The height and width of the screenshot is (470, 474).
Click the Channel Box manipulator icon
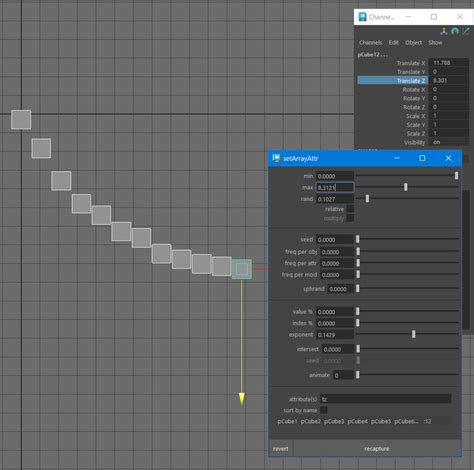point(444,32)
